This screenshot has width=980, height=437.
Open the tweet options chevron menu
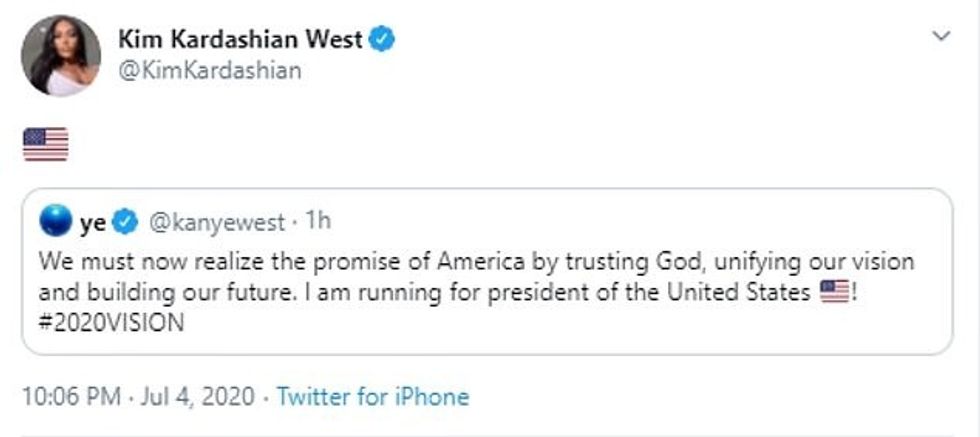940,37
